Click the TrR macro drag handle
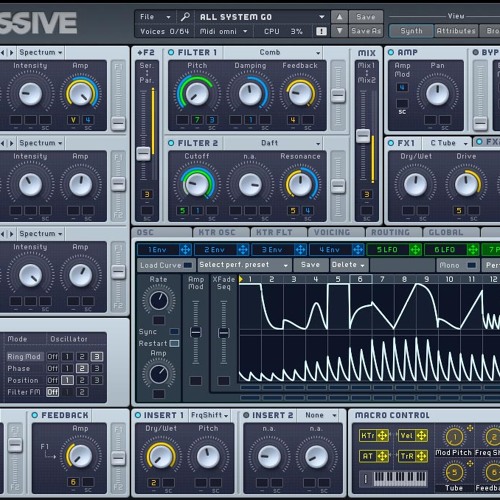 (421, 456)
